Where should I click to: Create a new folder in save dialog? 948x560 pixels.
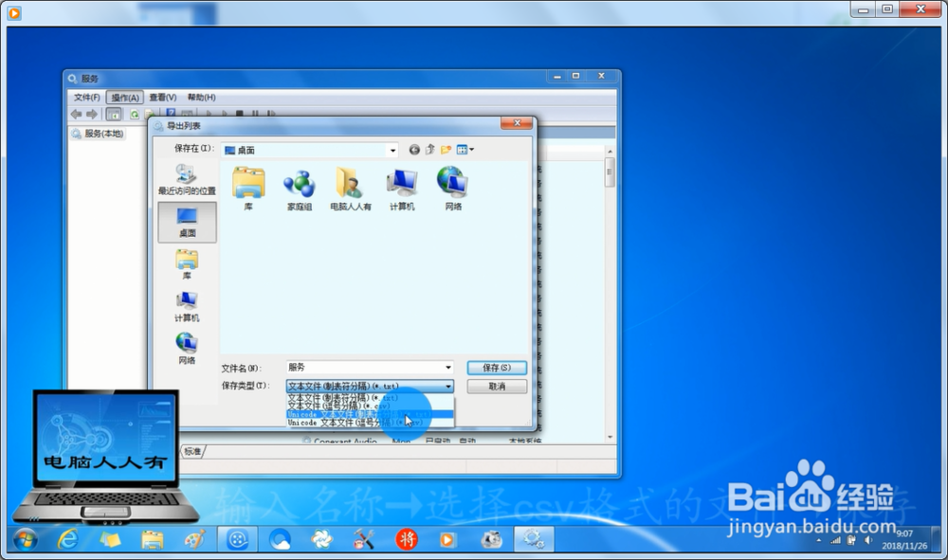pyautogui.click(x=447, y=149)
